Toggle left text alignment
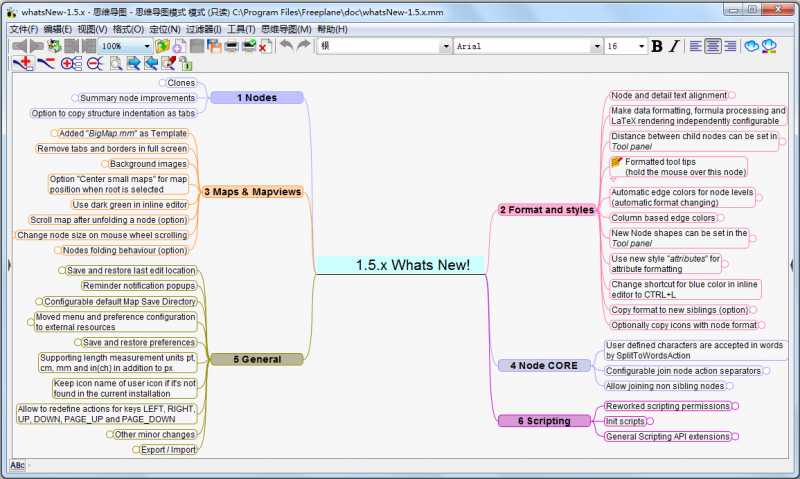This screenshot has height=479, width=800. tap(696, 46)
